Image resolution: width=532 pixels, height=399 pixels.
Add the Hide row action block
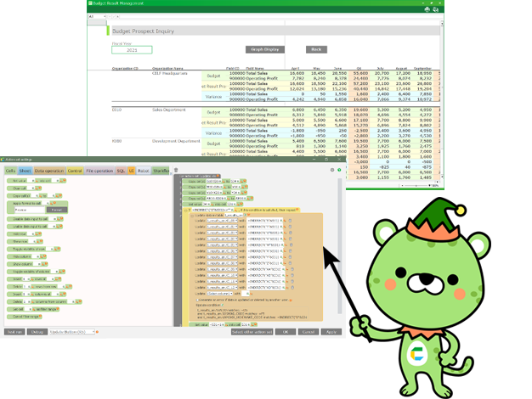(24, 234)
